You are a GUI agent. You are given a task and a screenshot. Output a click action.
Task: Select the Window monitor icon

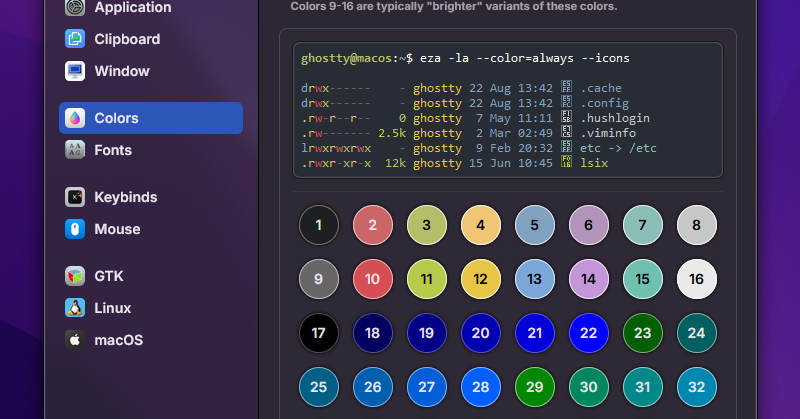(75, 71)
